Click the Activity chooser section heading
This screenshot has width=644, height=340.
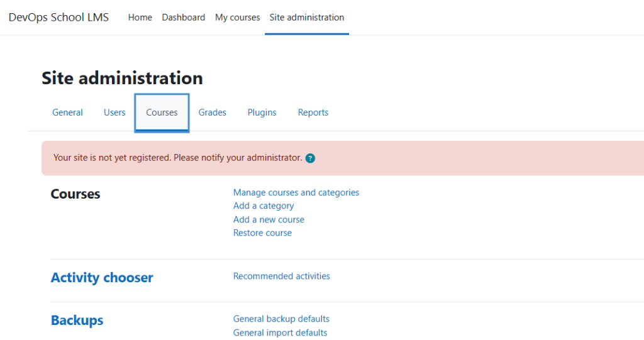coord(102,278)
